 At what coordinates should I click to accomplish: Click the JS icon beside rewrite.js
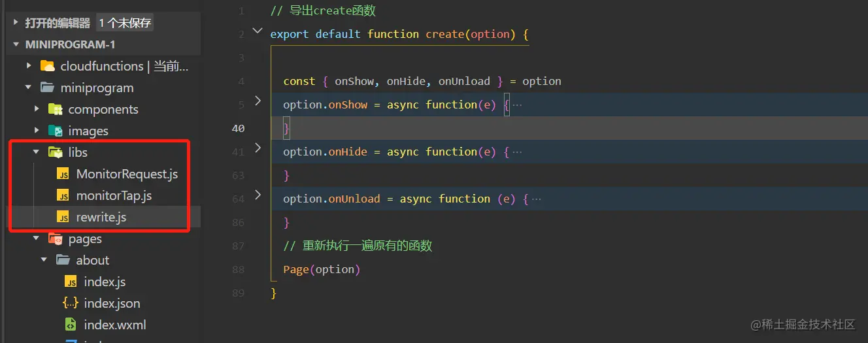click(63, 217)
